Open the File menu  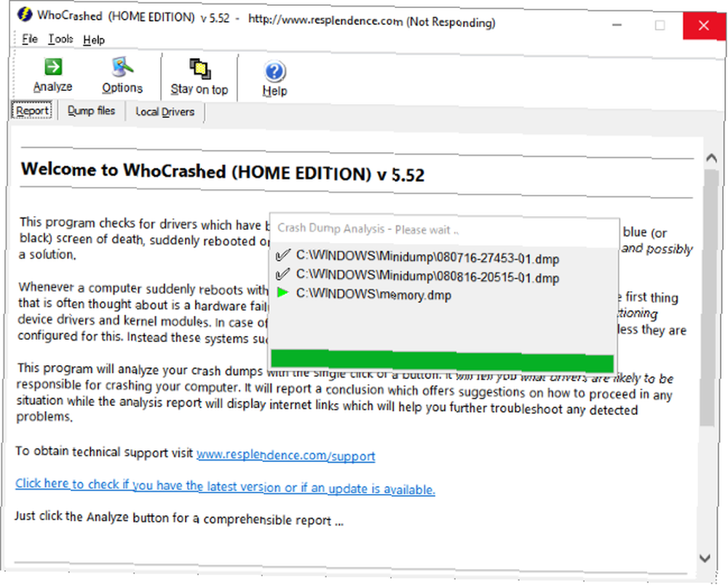coord(30,39)
